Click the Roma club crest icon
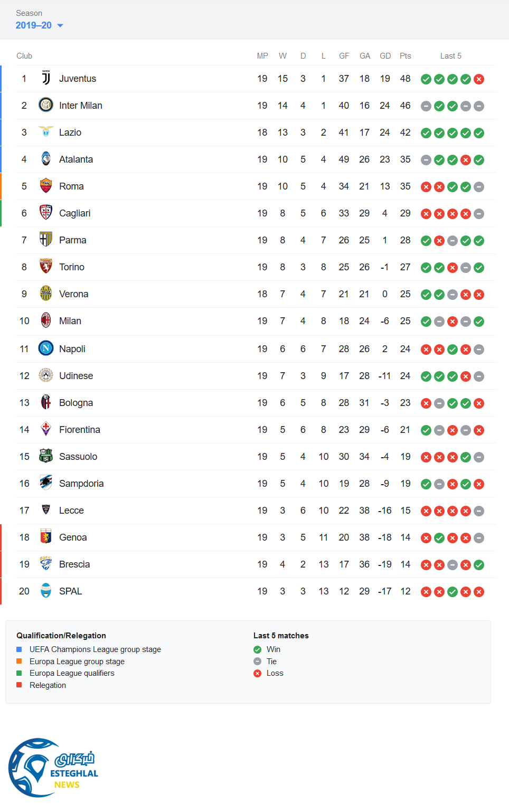The height and width of the screenshot is (812, 509). tap(46, 186)
